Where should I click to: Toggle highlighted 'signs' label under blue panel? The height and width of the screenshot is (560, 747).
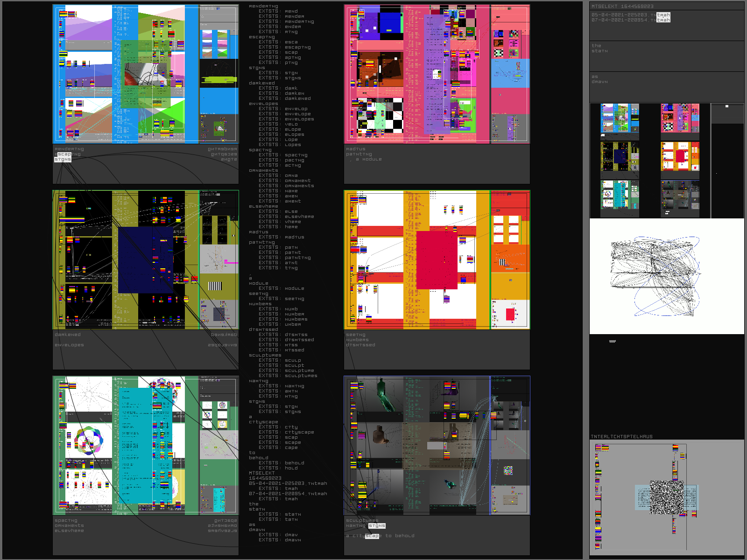(63, 160)
